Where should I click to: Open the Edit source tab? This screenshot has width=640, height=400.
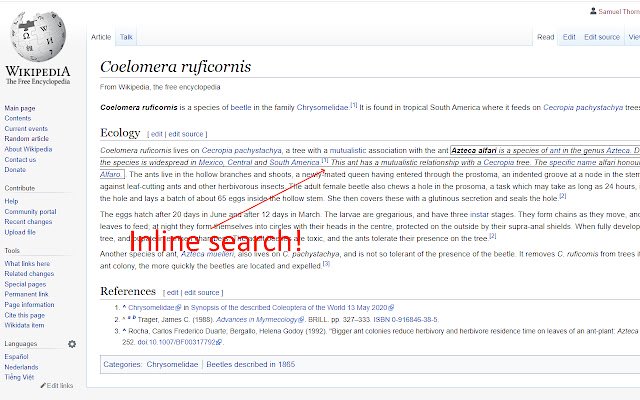tap(602, 37)
